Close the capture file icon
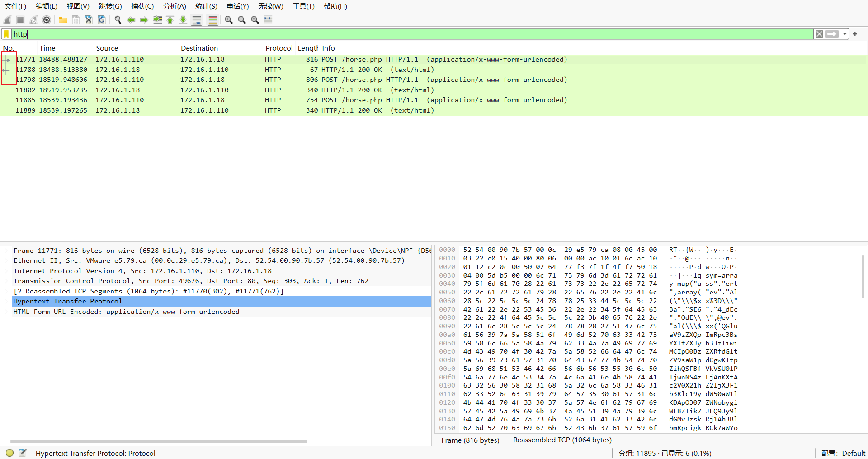 [89, 20]
